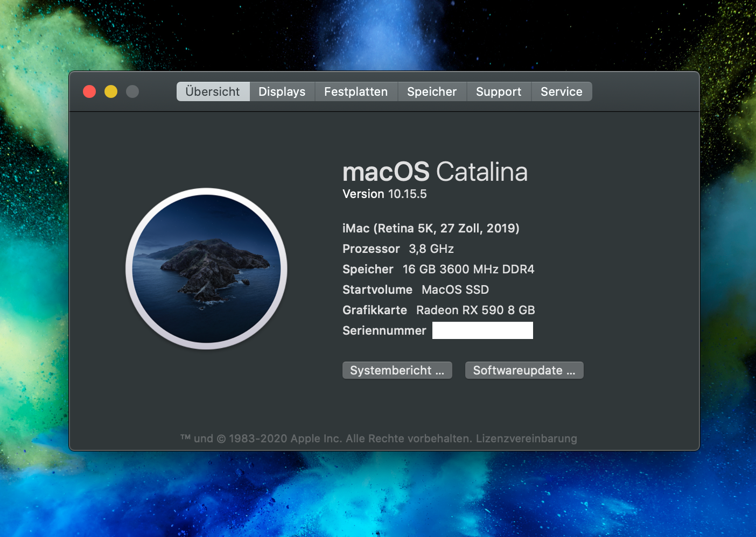Click the Apple Inc. copyright text
The height and width of the screenshot is (537, 756).
[x=326, y=439]
